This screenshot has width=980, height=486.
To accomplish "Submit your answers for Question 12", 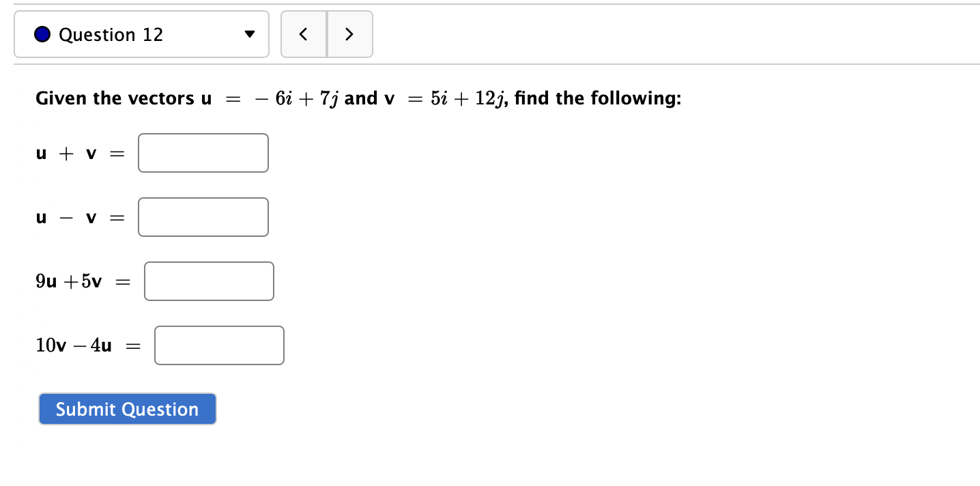I will pos(127,409).
